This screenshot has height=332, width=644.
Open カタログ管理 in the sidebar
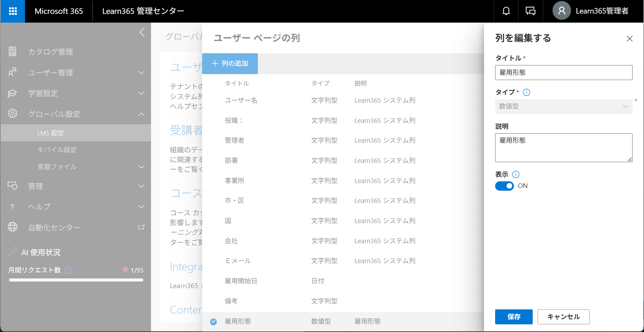(50, 52)
